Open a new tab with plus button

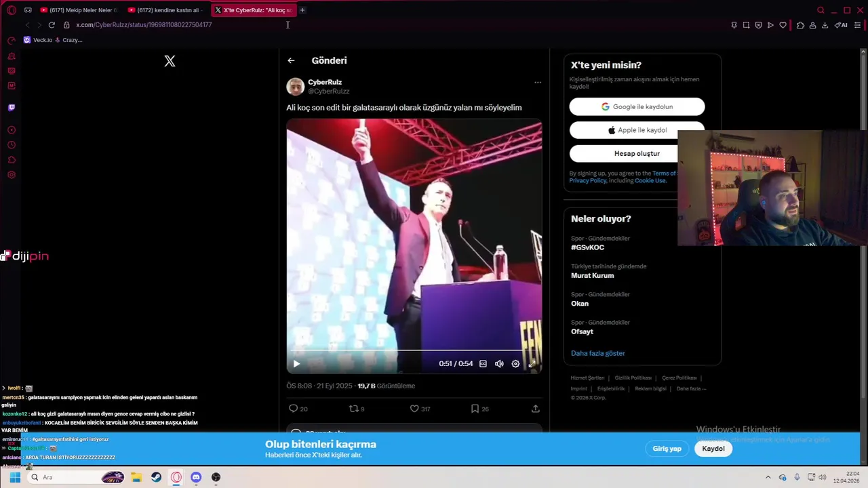(x=302, y=10)
